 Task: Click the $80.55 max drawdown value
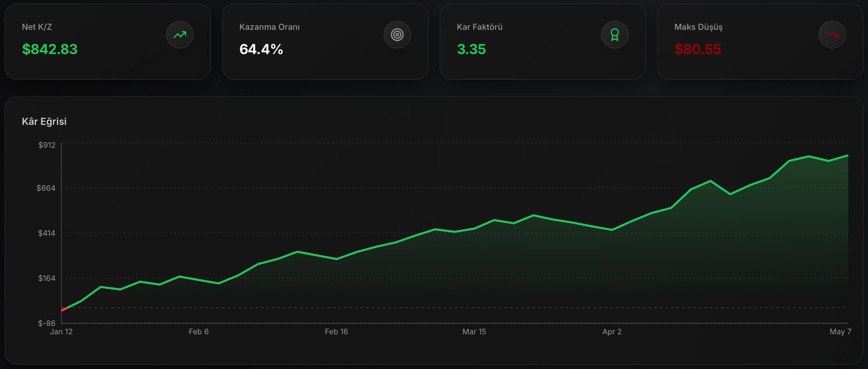[698, 49]
